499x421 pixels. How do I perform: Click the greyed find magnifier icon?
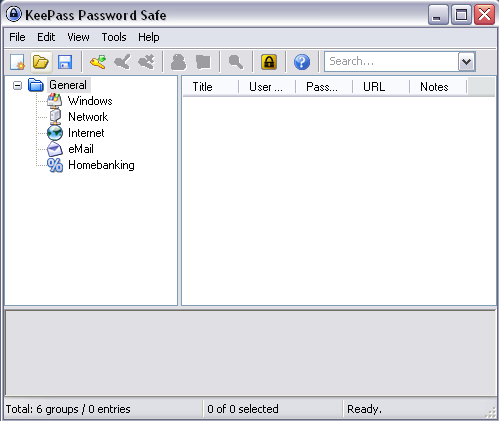pos(236,62)
